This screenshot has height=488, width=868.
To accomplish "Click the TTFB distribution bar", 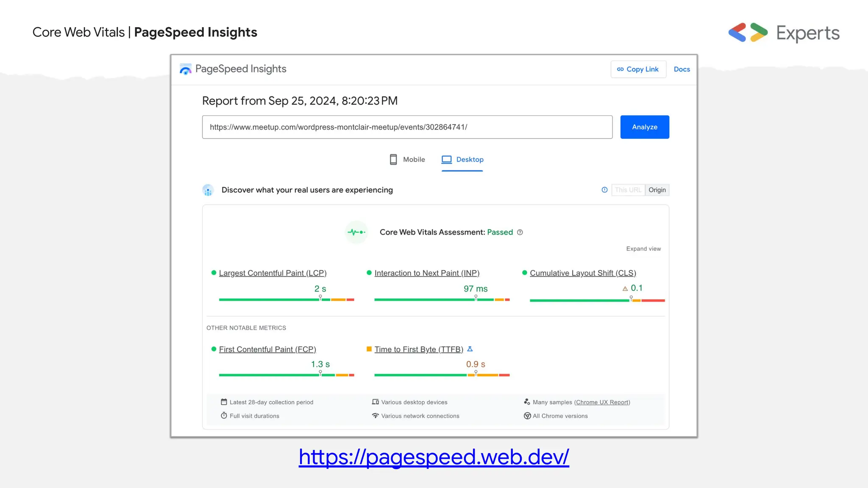I will pos(442,375).
